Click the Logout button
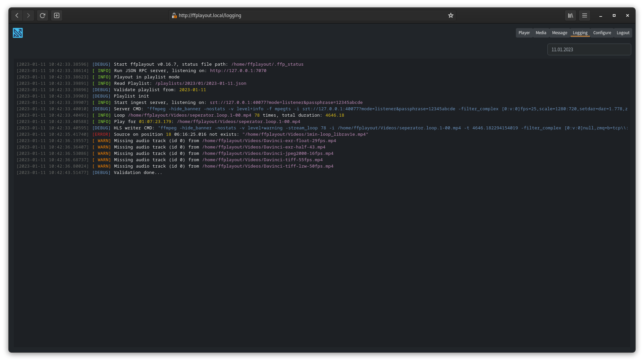This screenshot has width=644, height=362. coord(623,33)
